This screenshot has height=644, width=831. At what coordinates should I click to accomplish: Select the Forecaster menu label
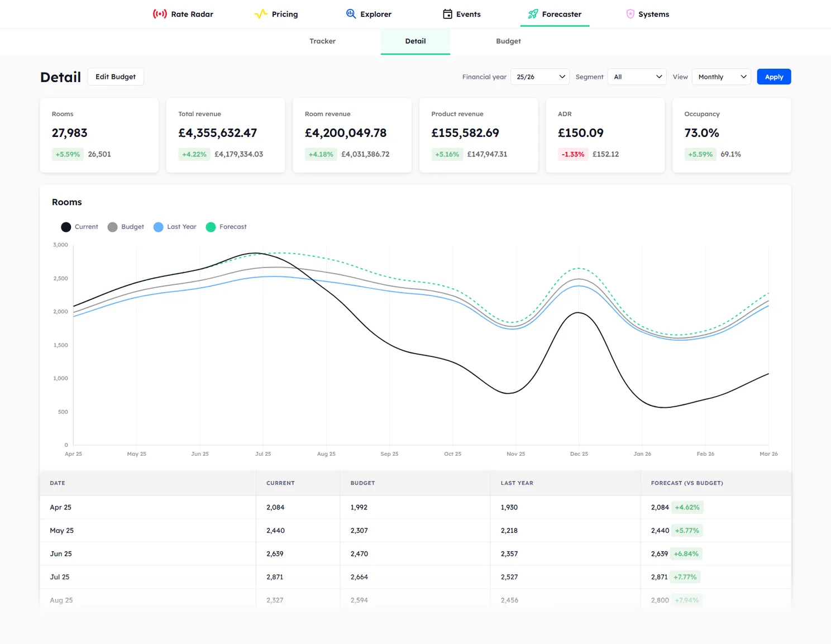[x=561, y=14]
